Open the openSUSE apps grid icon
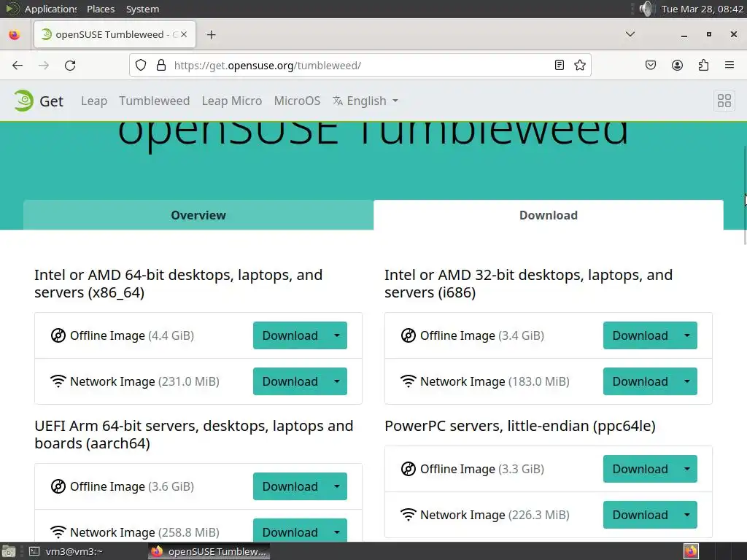 coord(724,101)
